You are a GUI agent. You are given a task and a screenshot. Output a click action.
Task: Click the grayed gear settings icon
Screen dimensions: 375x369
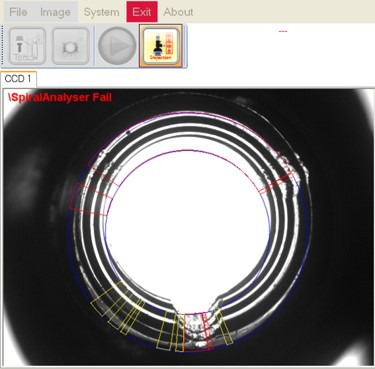(71, 46)
